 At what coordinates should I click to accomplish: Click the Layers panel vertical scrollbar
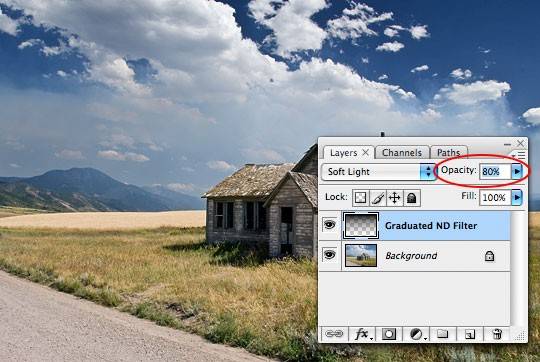tap(517, 268)
